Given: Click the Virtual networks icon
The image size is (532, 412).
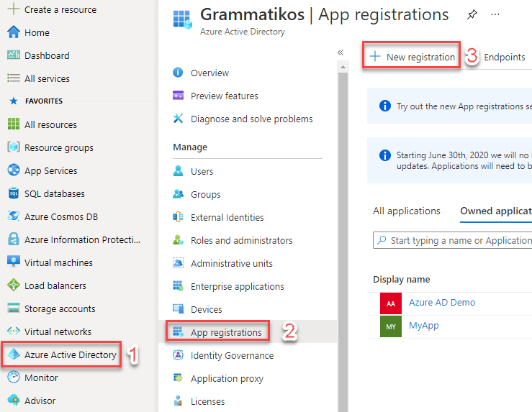Looking at the screenshot, I should (14, 331).
